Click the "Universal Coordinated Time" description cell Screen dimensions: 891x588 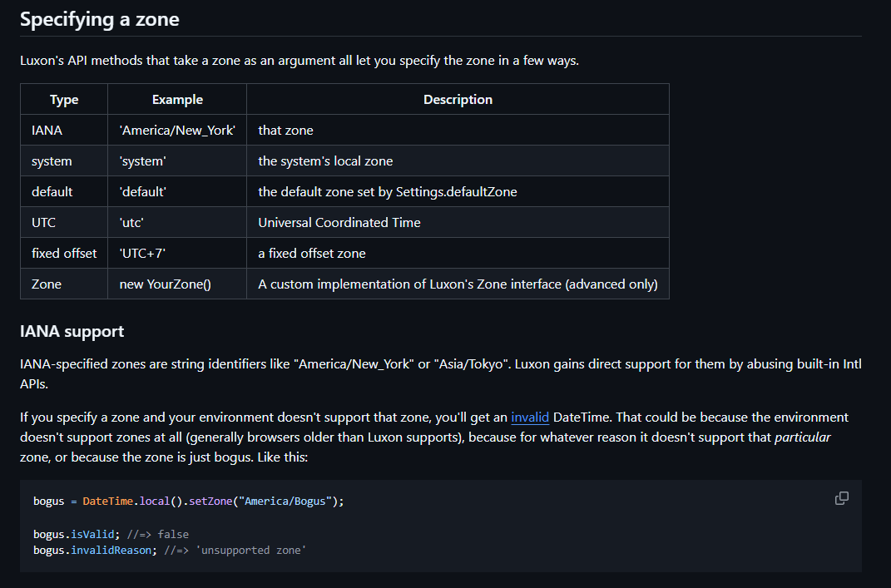coord(339,223)
